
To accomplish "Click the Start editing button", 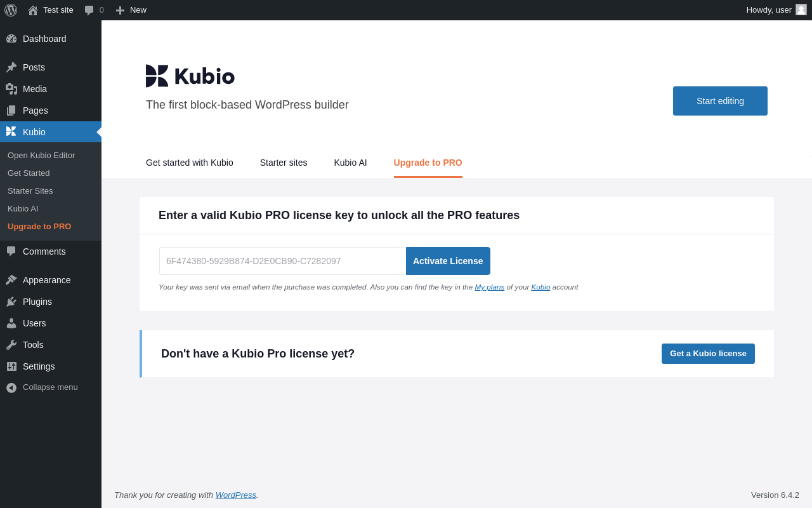I will pyautogui.click(x=720, y=101).
